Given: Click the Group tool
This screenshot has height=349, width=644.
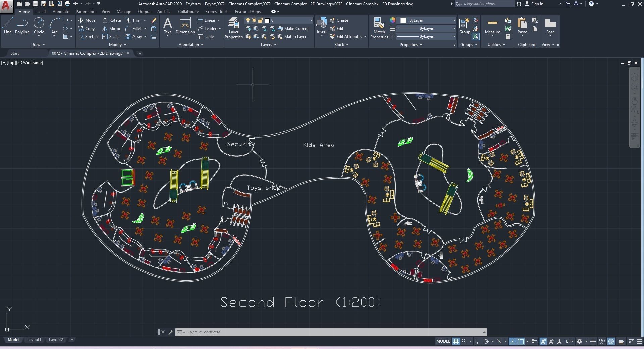Looking at the screenshot, I should [465, 26].
